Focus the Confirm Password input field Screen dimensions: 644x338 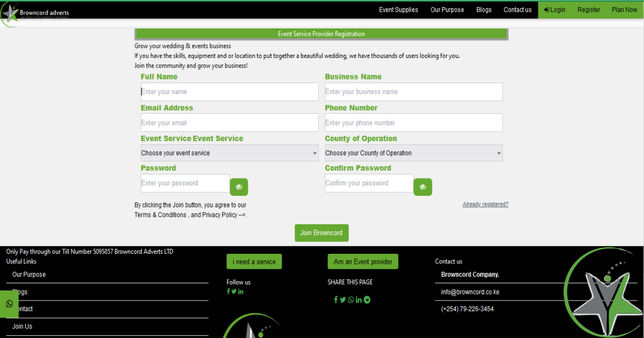[x=369, y=183]
